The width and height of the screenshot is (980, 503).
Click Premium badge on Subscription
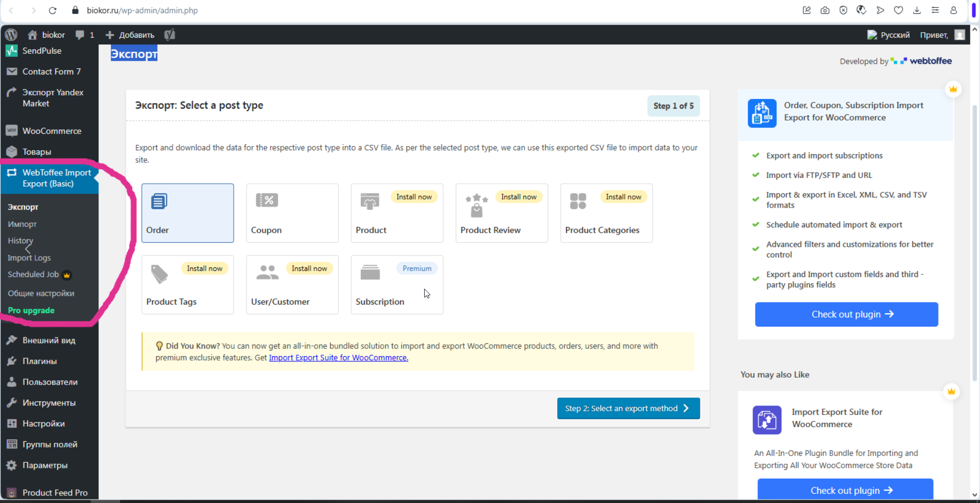tap(417, 268)
